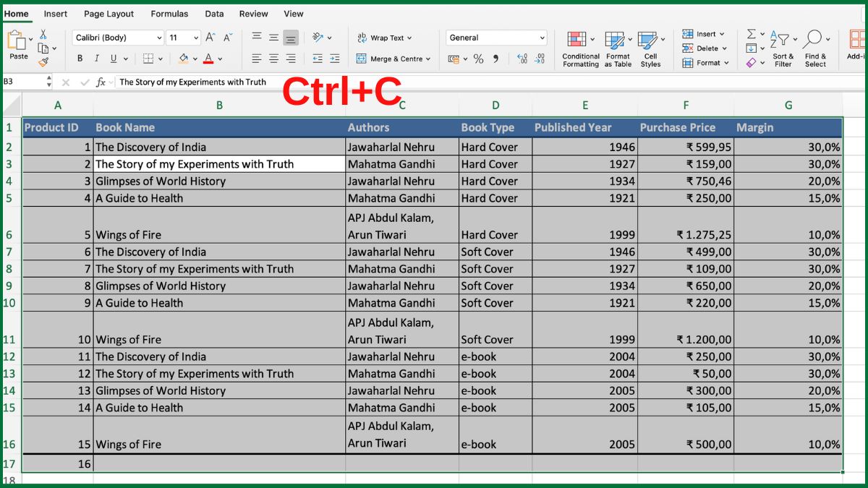
Task: Toggle bold formatting
Action: point(80,59)
